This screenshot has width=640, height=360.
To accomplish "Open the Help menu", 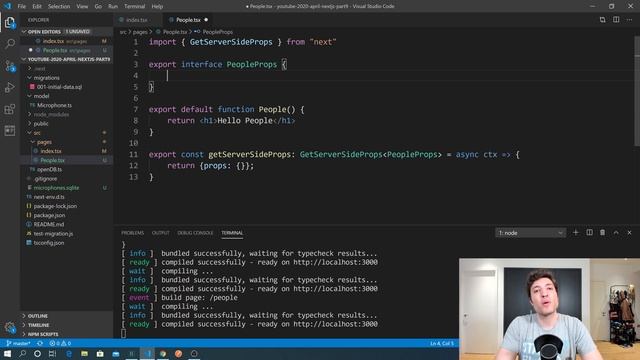I will tap(157, 6).
